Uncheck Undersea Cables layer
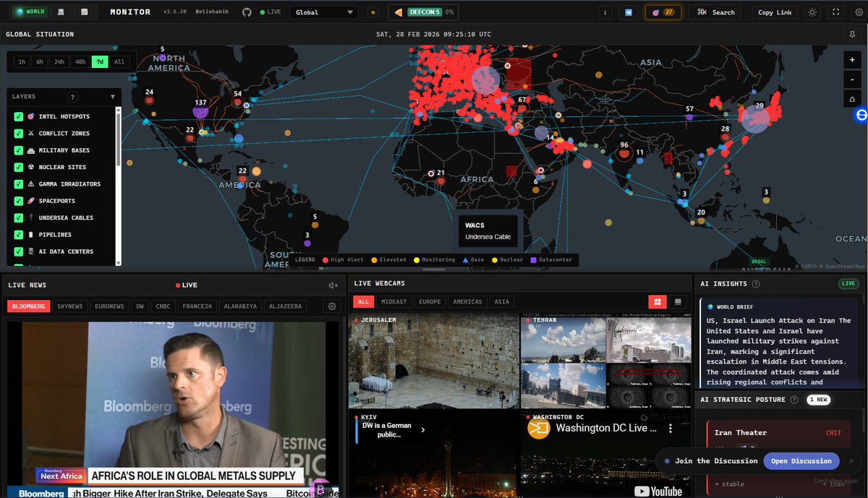Screen dimensions: 868x498 [19, 218]
